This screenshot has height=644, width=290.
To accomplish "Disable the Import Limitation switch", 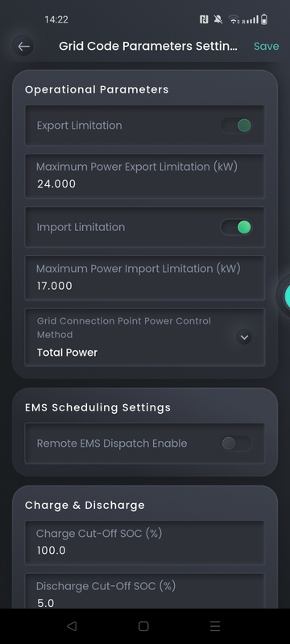I will (x=237, y=227).
